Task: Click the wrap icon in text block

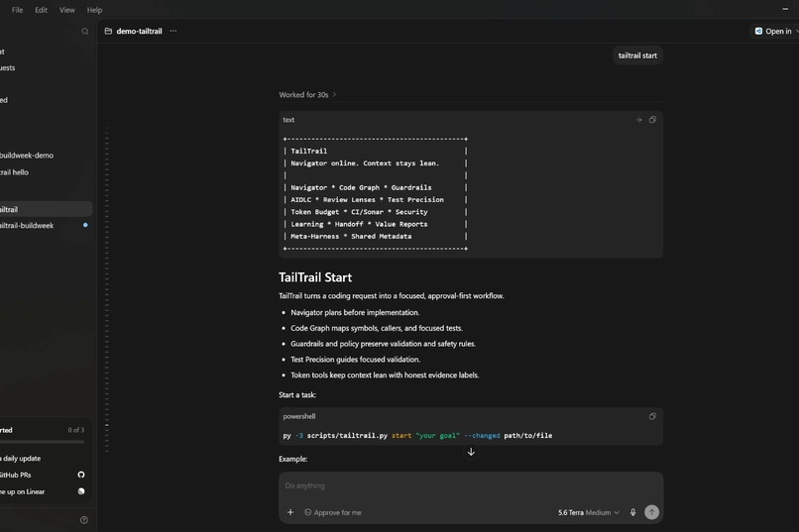Action: click(x=639, y=120)
